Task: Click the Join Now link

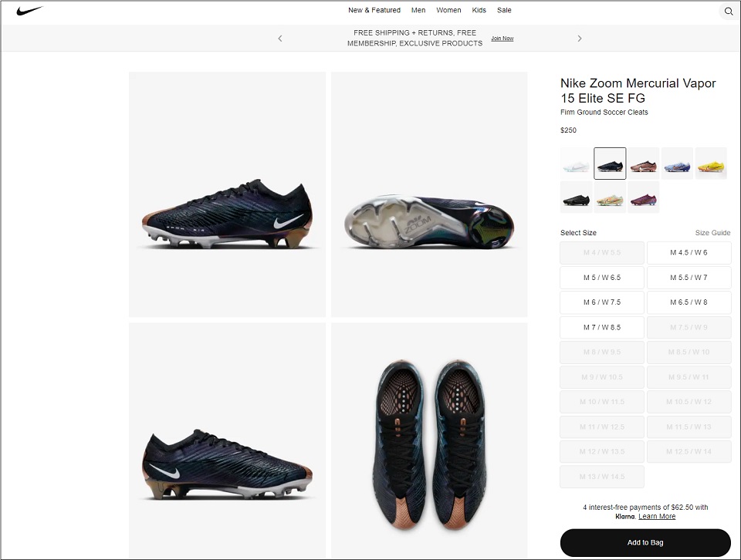Action: [502, 39]
